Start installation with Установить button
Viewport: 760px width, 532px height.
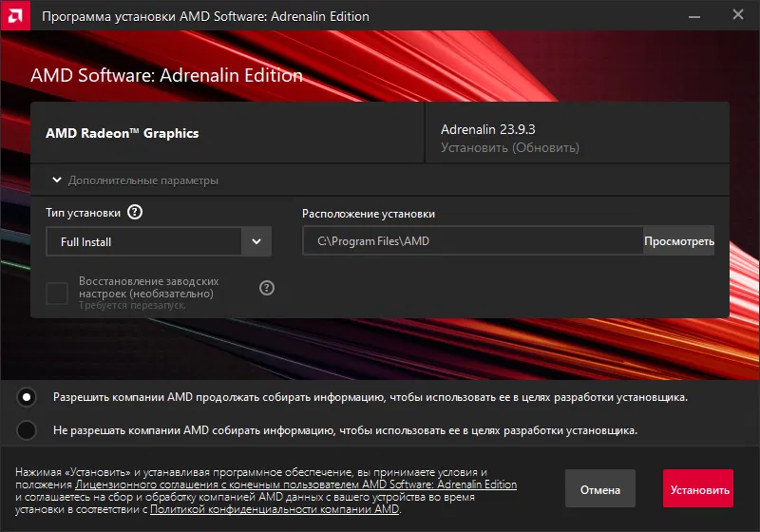[x=698, y=489]
